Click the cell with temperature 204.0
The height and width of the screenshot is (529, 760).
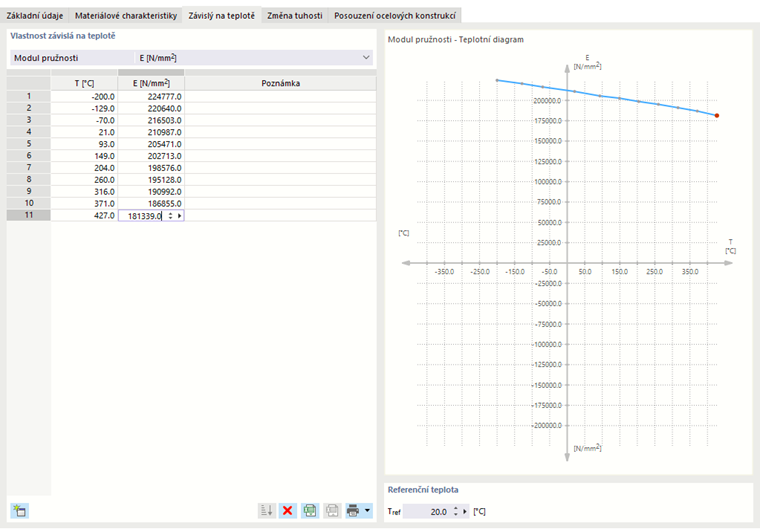[x=84, y=168]
